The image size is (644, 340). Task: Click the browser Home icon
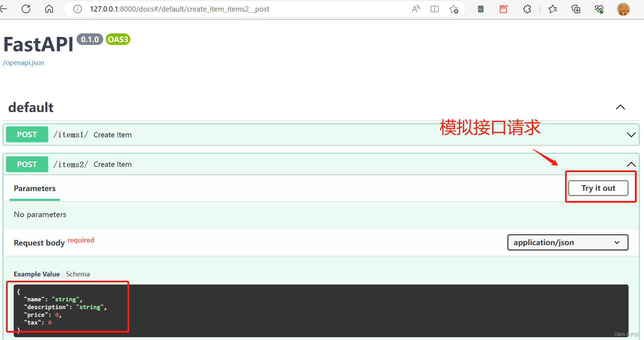pos(49,9)
